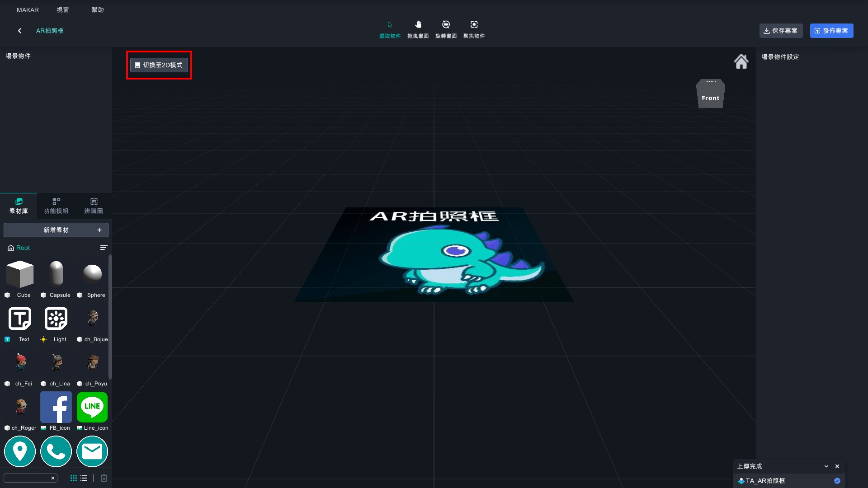Switch to the 功能模組 tab

[56, 206]
